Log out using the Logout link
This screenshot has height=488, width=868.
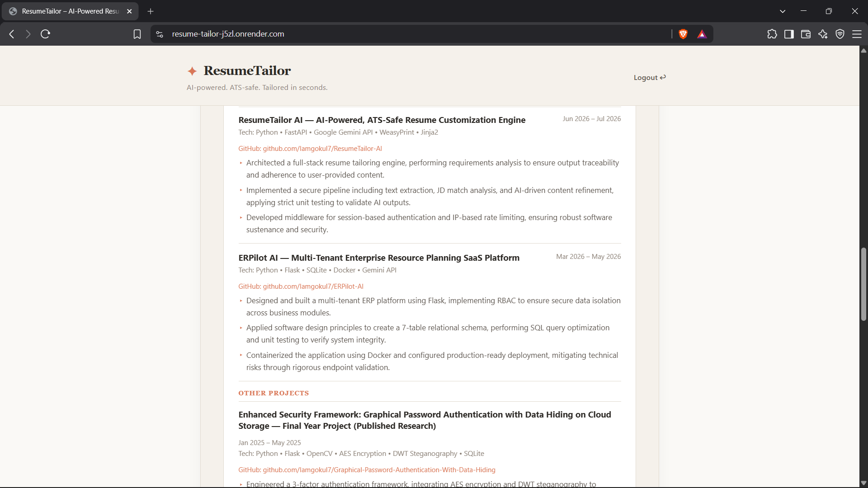point(650,78)
